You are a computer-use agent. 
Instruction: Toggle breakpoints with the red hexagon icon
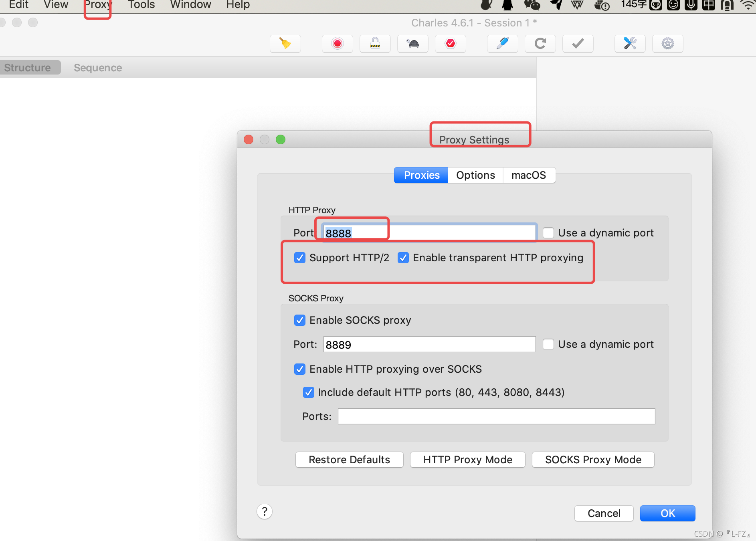click(x=451, y=43)
